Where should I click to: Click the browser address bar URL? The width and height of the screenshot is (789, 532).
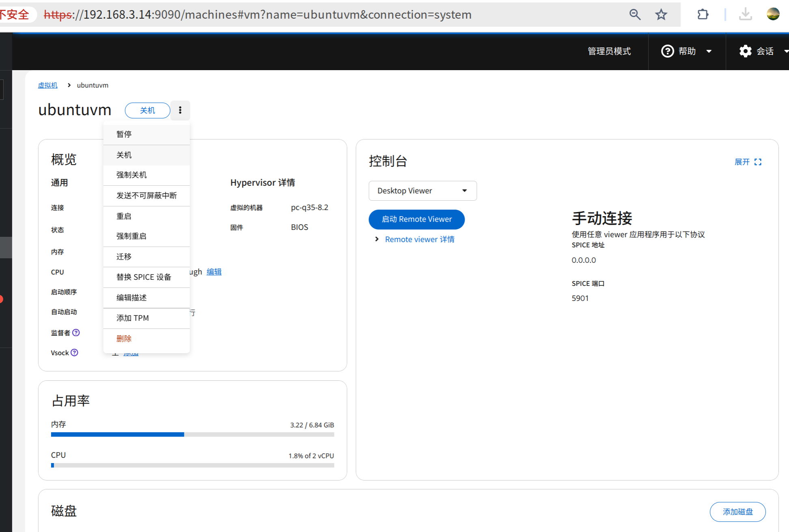(x=257, y=15)
